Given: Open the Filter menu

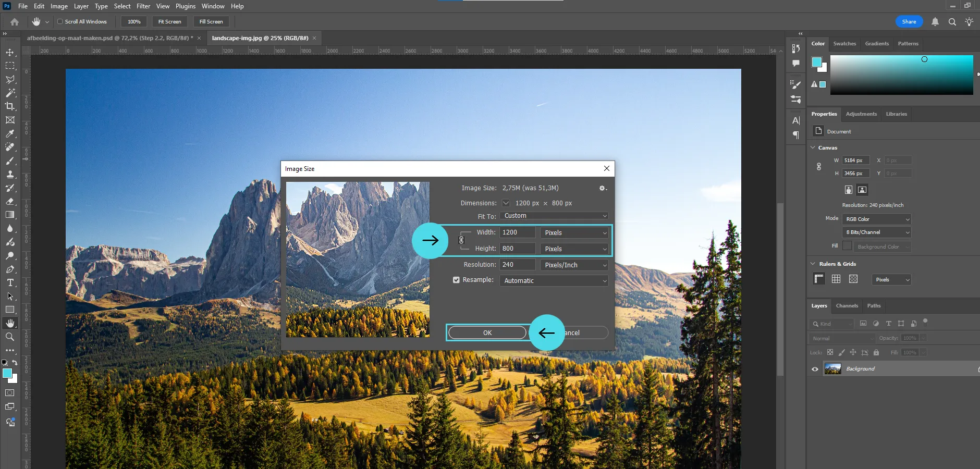Looking at the screenshot, I should [x=143, y=6].
